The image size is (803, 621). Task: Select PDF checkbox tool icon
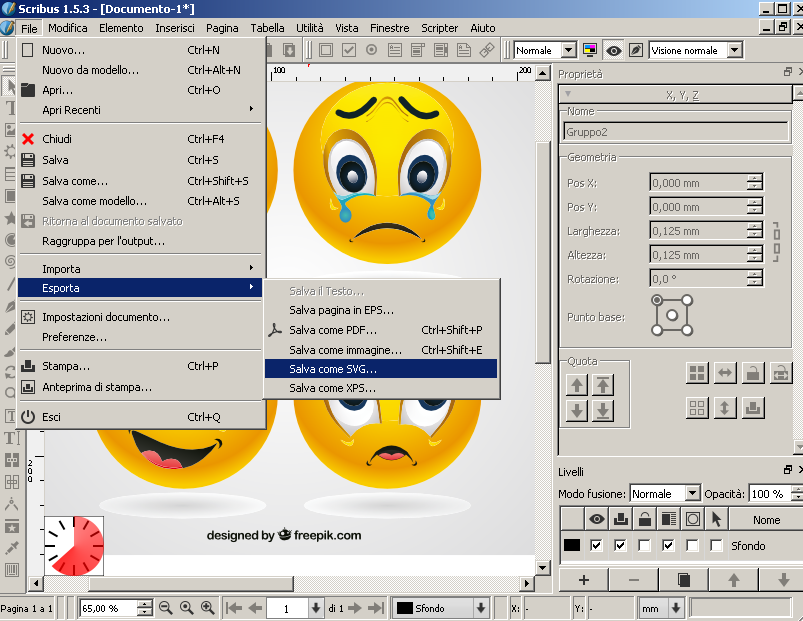pos(349,50)
